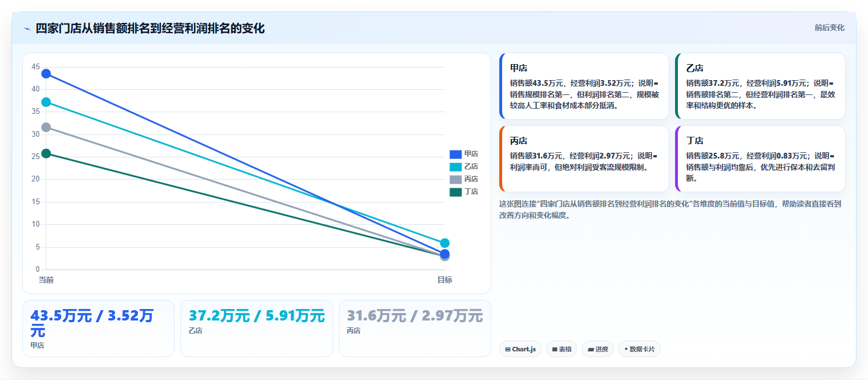Select the blue 甲店 目标 data point
This screenshot has height=380, width=868.
click(445, 254)
